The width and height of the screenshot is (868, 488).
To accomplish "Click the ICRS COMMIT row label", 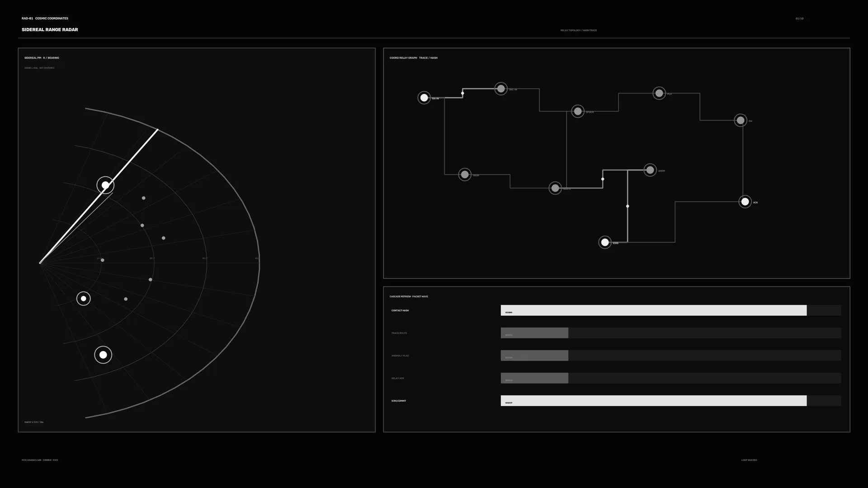I will coord(399,401).
